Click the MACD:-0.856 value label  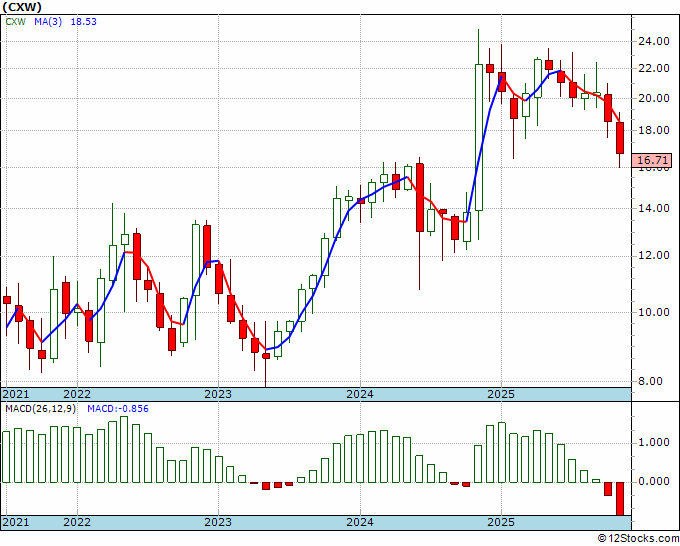tap(118, 409)
